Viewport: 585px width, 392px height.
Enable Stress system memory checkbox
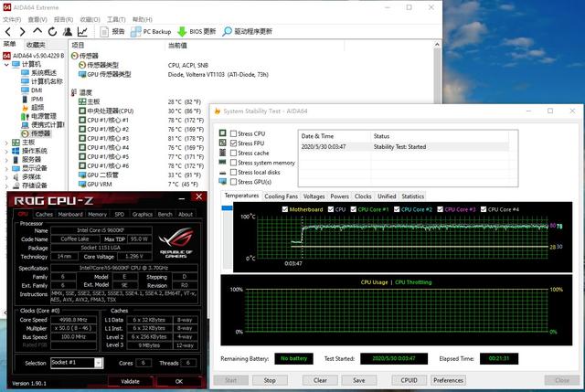tap(234, 163)
